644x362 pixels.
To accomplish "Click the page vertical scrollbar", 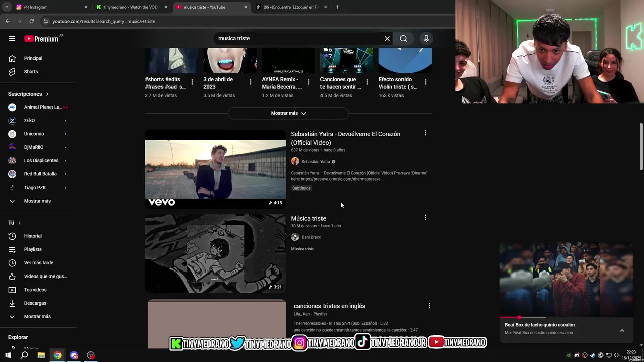I will [x=641, y=146].
